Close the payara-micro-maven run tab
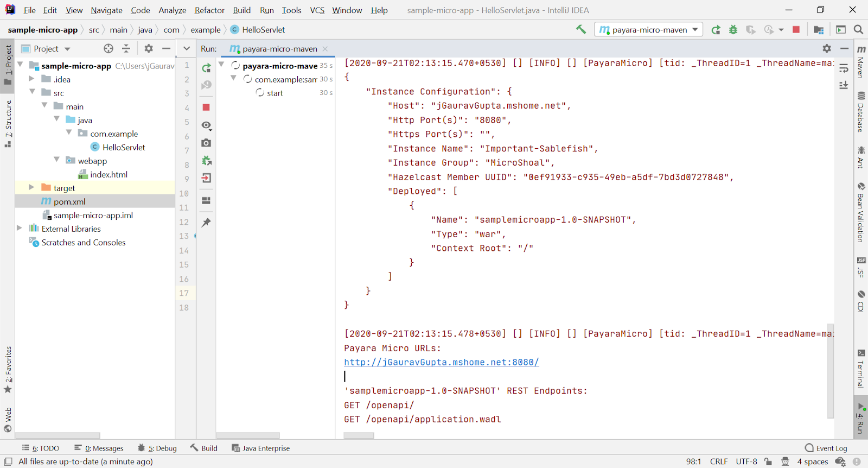The width and height of the screenshot is (868, 468). 325,49
